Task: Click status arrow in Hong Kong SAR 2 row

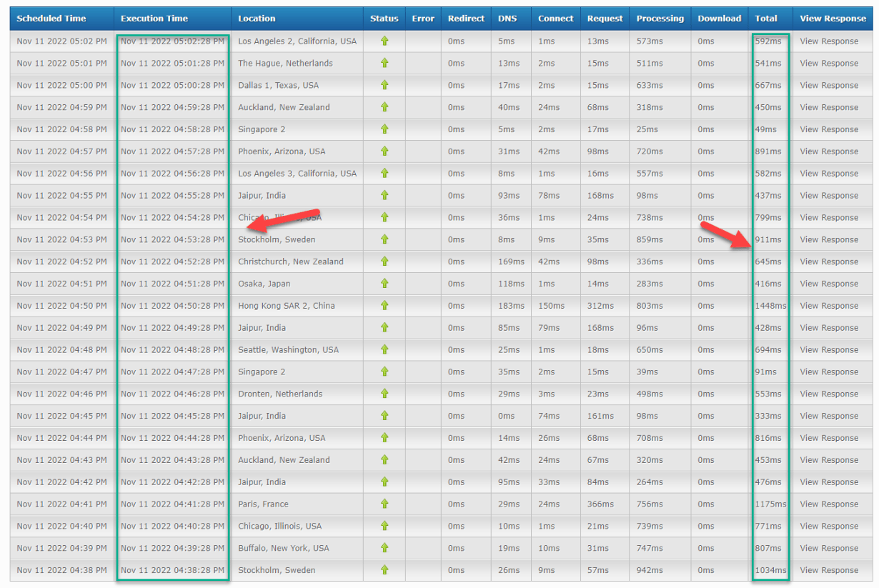Action: click(x=384, y=305)
